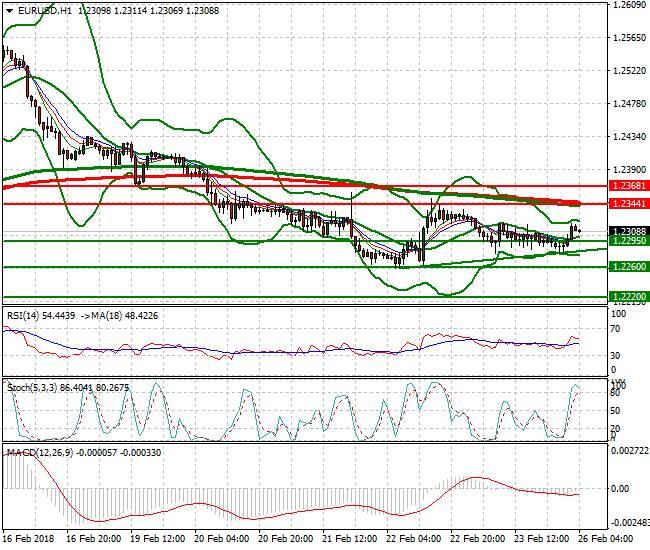Select the 1.23900 price scale value
The image size is (650, 550).
[630, 170]
